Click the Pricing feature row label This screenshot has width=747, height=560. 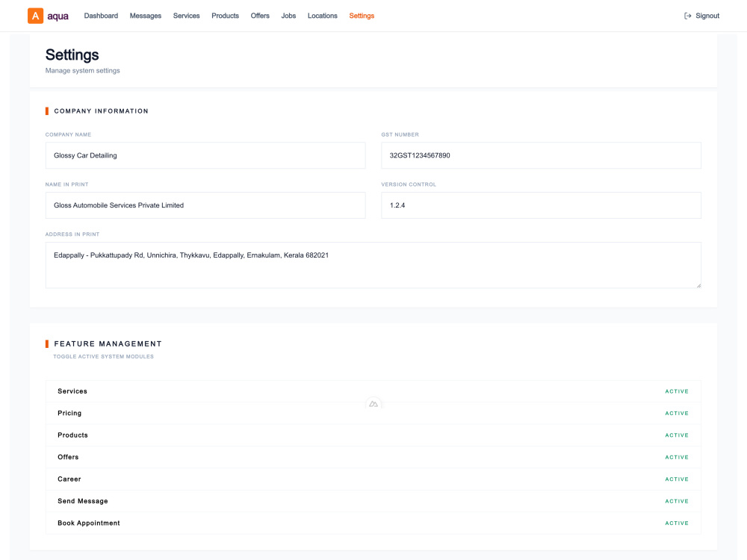(69, 414)
